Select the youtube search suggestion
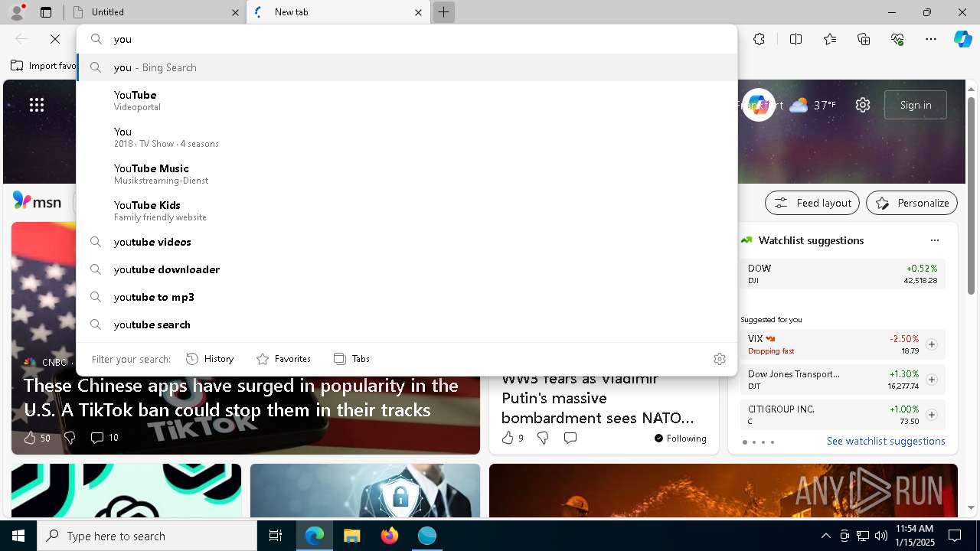 (407, 324)
